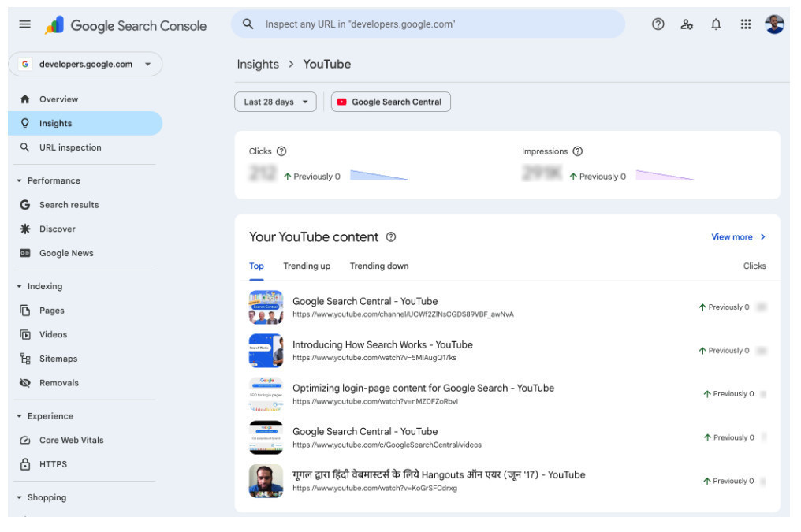Switch to the Trending up tab
This screenshot has width=801, height=532.
coord(307,266)
